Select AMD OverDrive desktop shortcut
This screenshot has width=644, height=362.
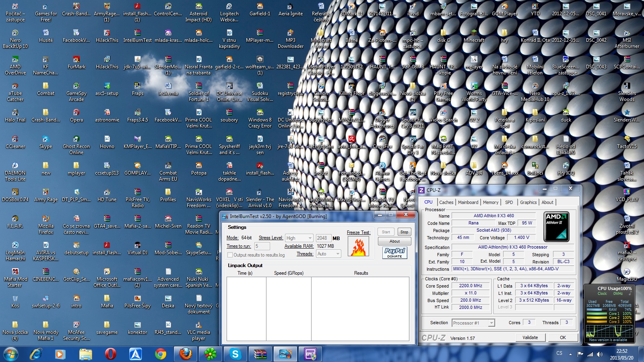[15, 66]
